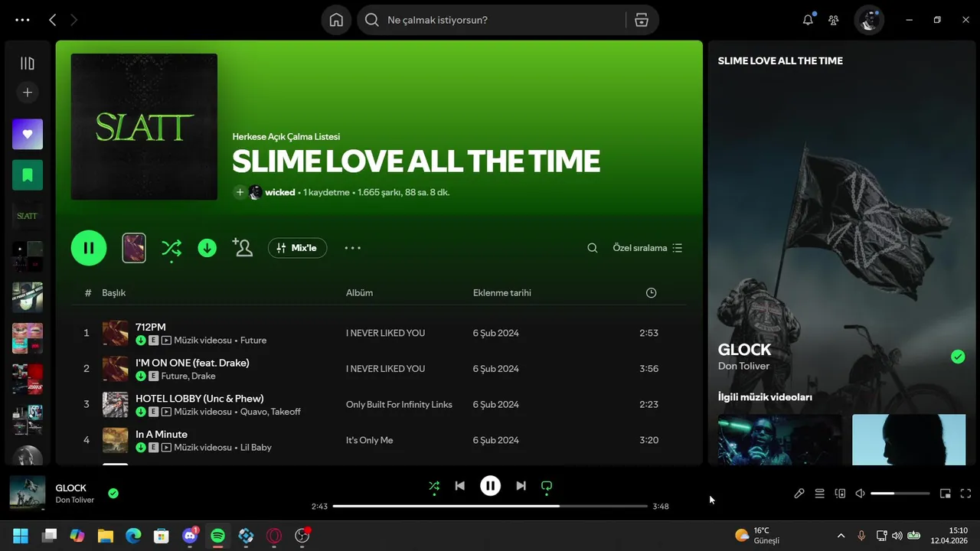Pause playback in the player bar
The width and height of the screenshot is (980, 551).
point(490,486)
